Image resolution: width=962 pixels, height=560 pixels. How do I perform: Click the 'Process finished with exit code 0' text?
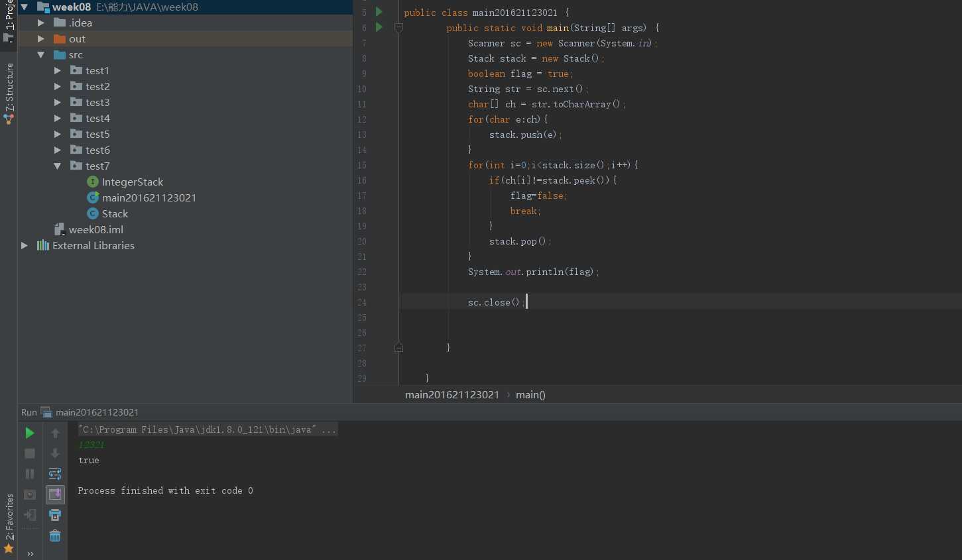(165, 490)
